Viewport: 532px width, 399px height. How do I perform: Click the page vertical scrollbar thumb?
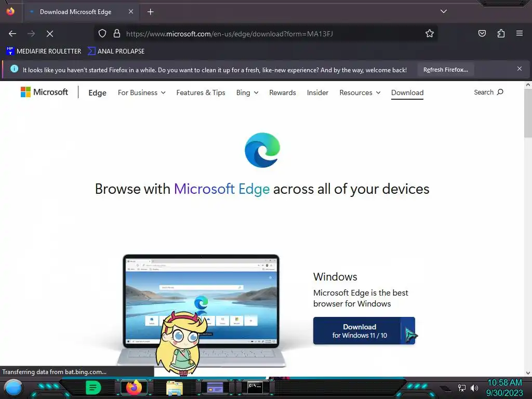click(528, 114)
